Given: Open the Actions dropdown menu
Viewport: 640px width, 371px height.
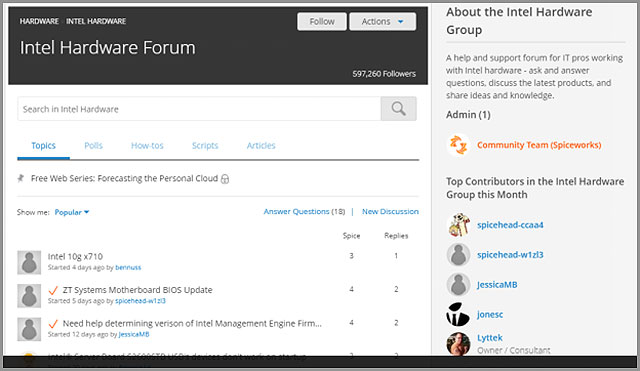Looking at the screenshot, I should click(x=383, y=22).
